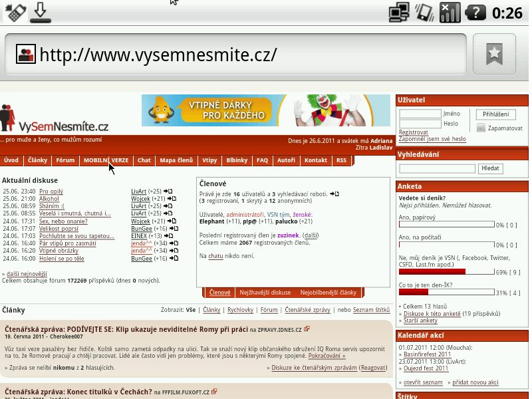The image size is (532, 399).
Task: Click the last-post icon for Pro opilý
Action: pos(168,192)
